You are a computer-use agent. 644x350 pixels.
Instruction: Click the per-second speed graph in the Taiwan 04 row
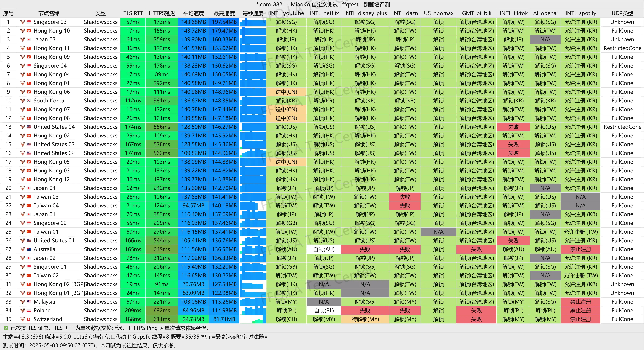[253, 205]
